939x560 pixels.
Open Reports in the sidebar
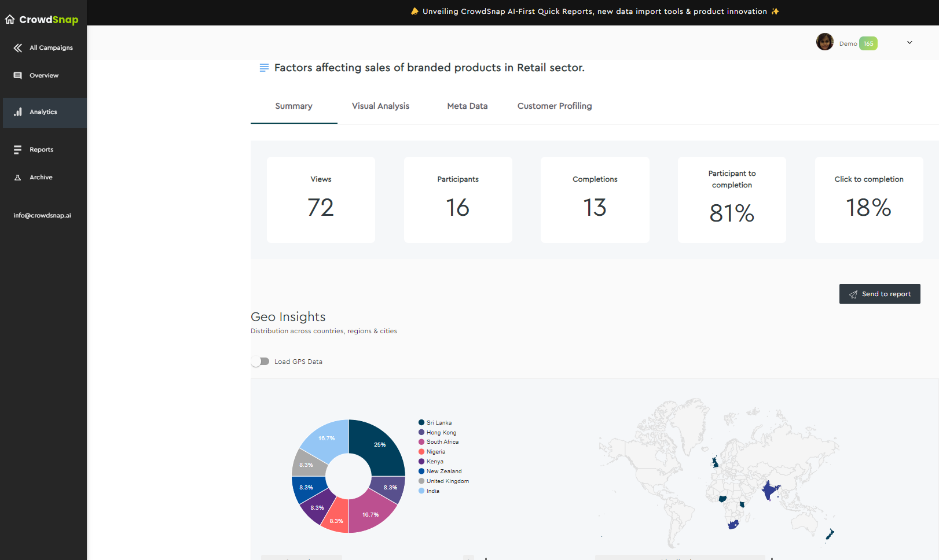[43, 150]
